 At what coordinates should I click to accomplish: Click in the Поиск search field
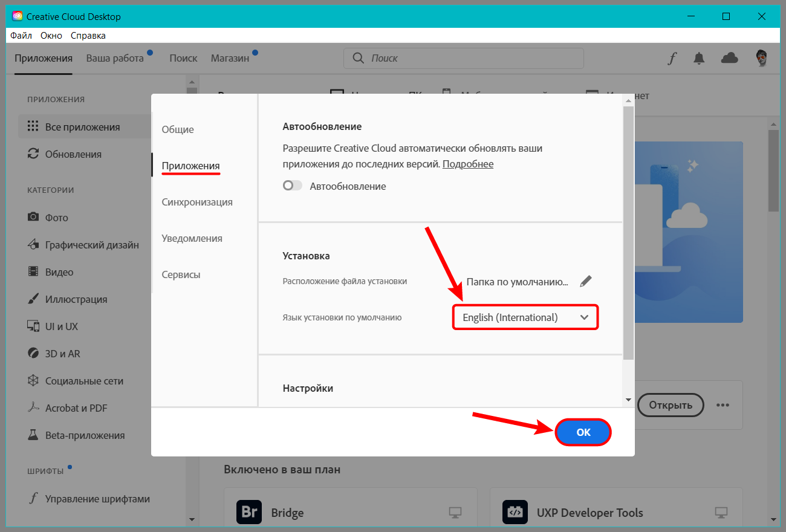pos(464,58)
